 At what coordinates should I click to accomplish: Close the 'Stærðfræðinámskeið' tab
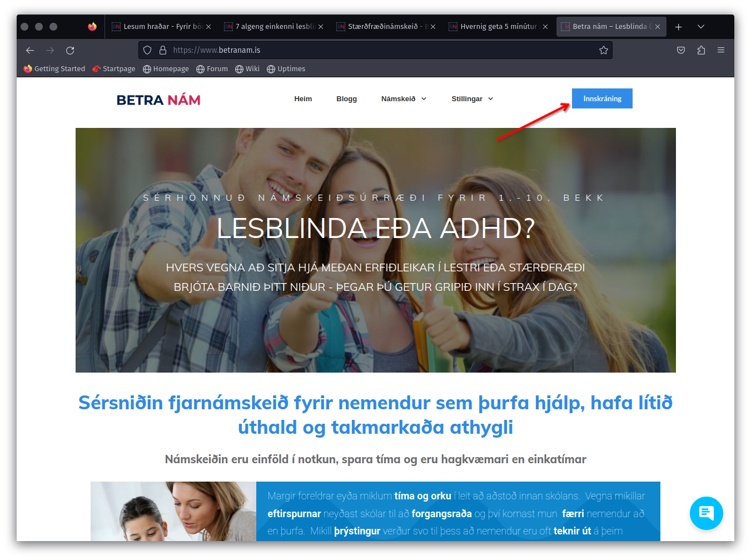[433, 27]
